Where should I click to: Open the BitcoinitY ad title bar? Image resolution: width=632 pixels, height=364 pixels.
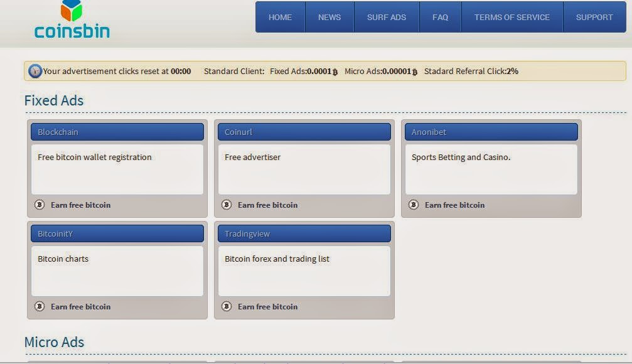117,233
